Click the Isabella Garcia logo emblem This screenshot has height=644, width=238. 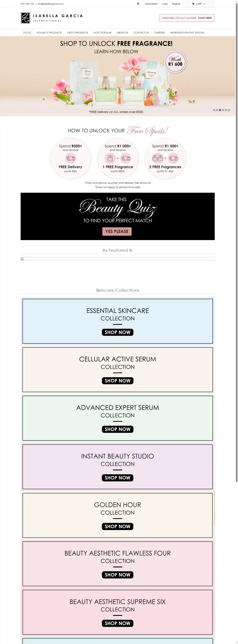[x=25, y=18]
